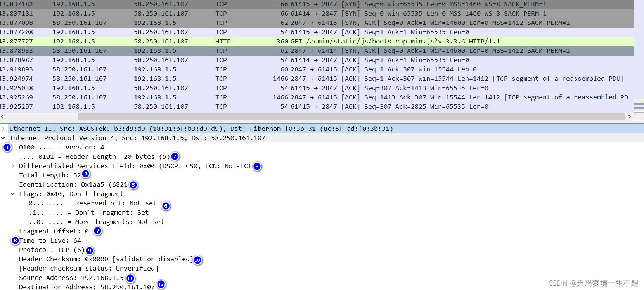The height and width of the screenshot is (290, 644).
Task: Select the Total Length: 52 field
Action: [x=50, y=175]
